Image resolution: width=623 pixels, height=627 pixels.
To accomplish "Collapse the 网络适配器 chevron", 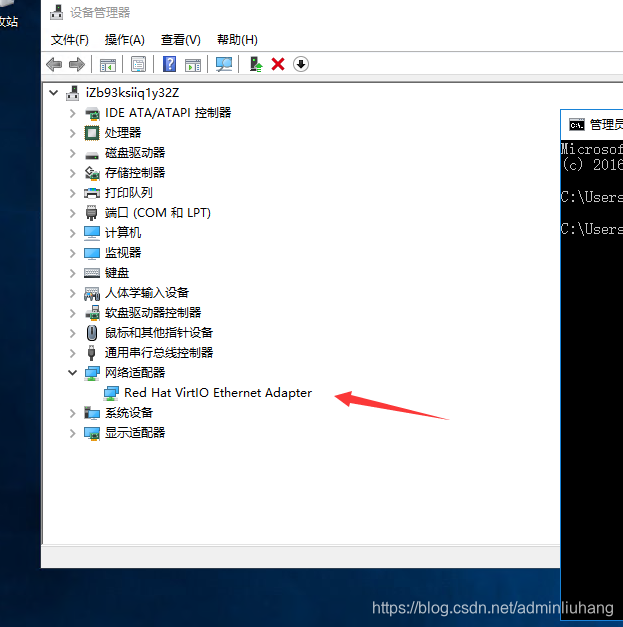I will pyautogui.click(x=72, y=373).
